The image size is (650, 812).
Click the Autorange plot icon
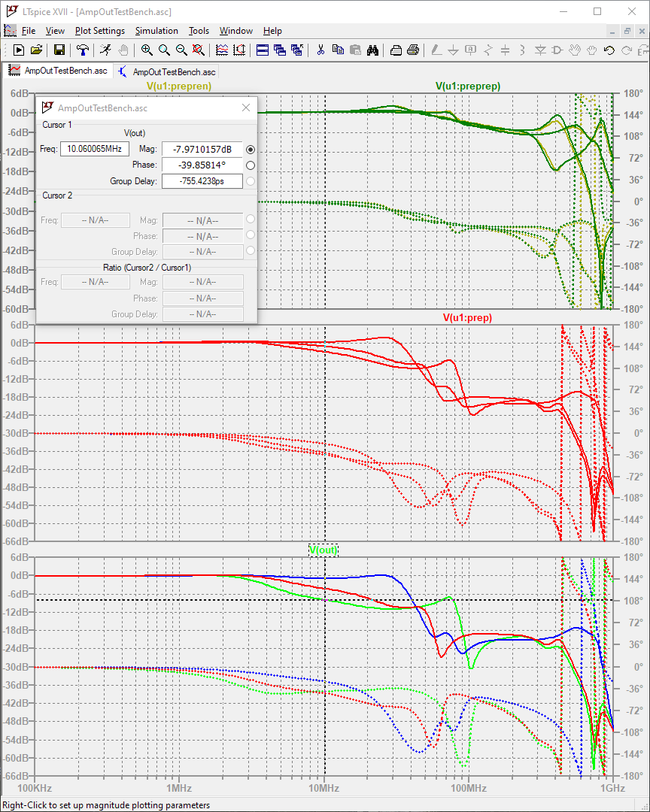point(239,50)
